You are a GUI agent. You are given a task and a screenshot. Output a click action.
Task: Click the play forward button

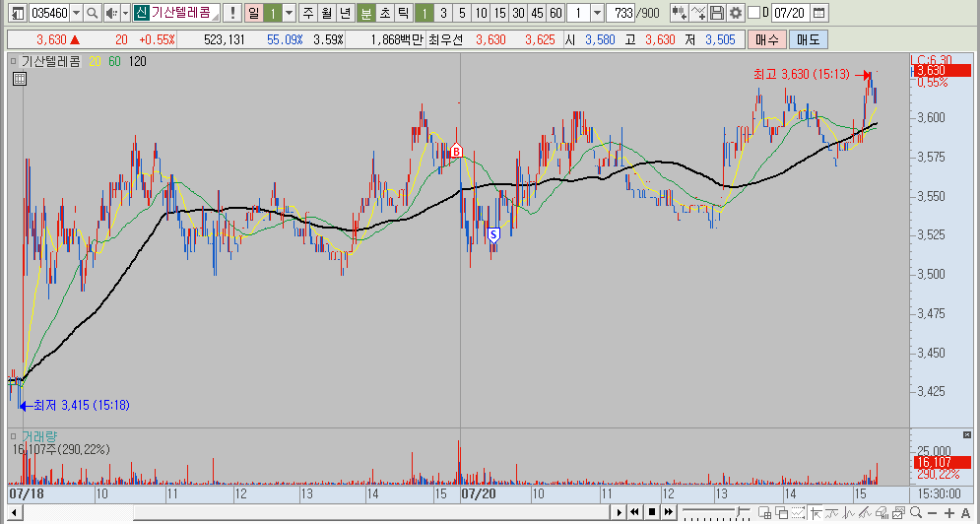click(x=620, y=512)
